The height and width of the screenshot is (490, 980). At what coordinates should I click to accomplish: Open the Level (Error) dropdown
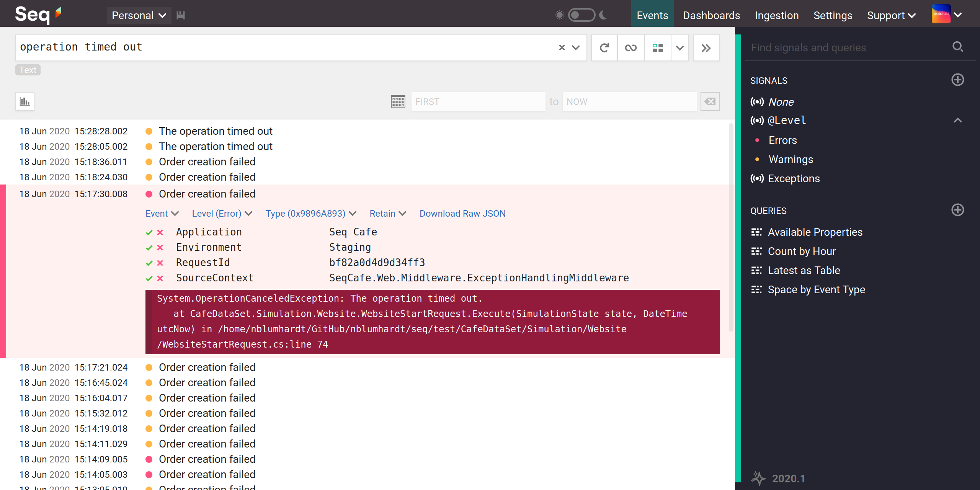pos(222,214)
